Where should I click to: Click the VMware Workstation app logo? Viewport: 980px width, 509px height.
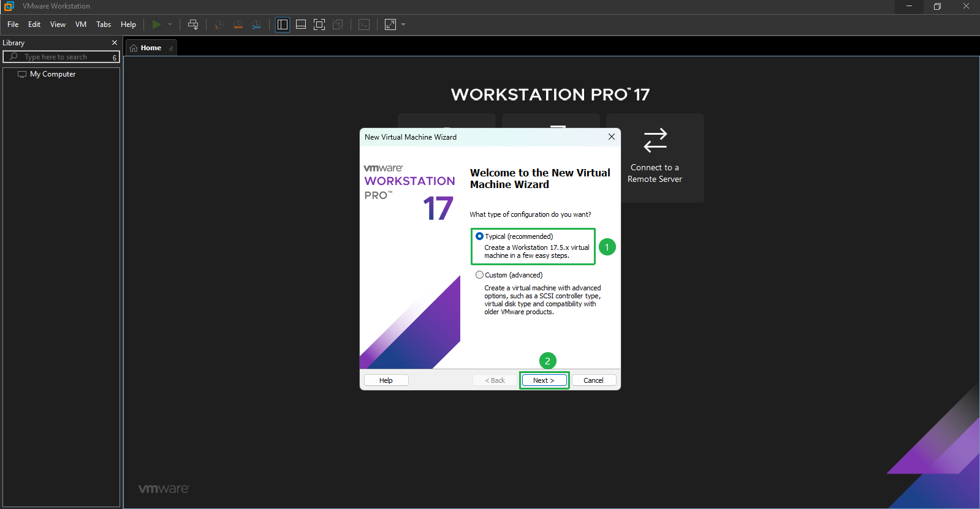(9, 6)
